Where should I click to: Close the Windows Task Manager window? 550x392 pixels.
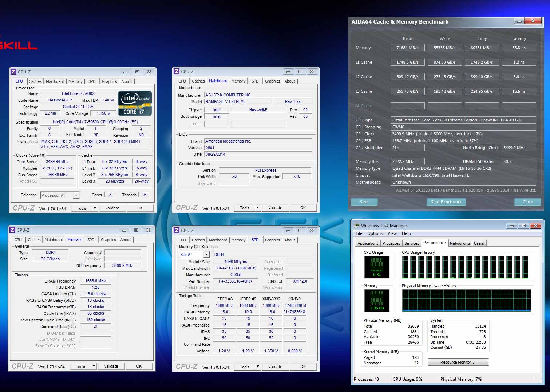pos(535,226)
